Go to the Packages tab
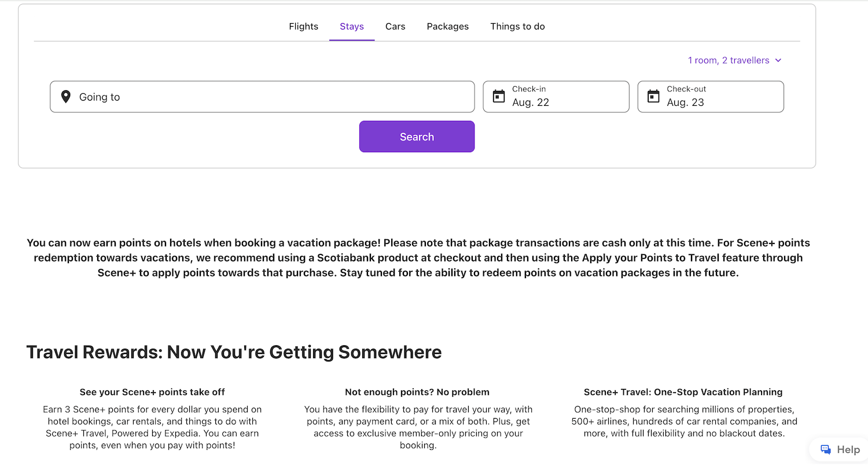This screenshot has width=868, height=473. 447,27
